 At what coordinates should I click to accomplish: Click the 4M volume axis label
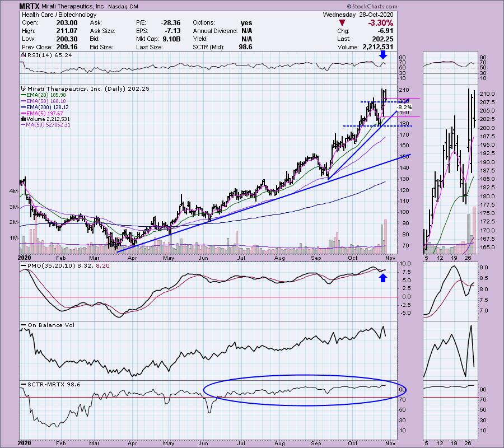click(13, 191)
